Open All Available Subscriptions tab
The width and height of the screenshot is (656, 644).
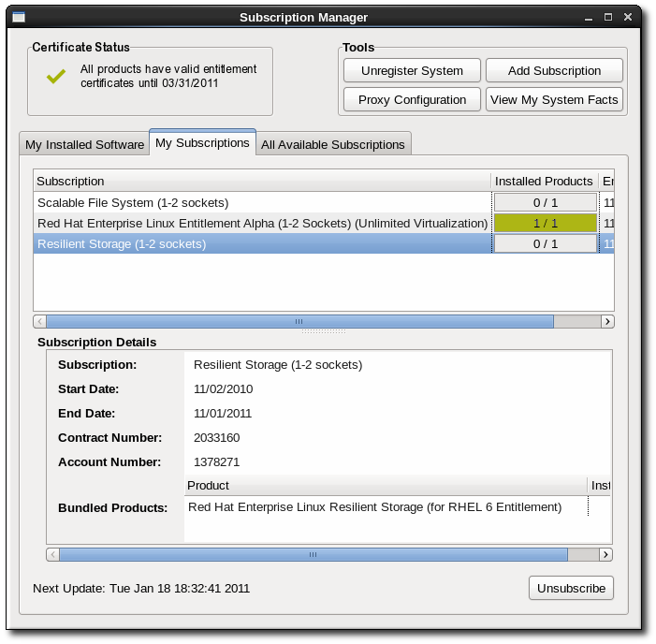coord(333,144)
